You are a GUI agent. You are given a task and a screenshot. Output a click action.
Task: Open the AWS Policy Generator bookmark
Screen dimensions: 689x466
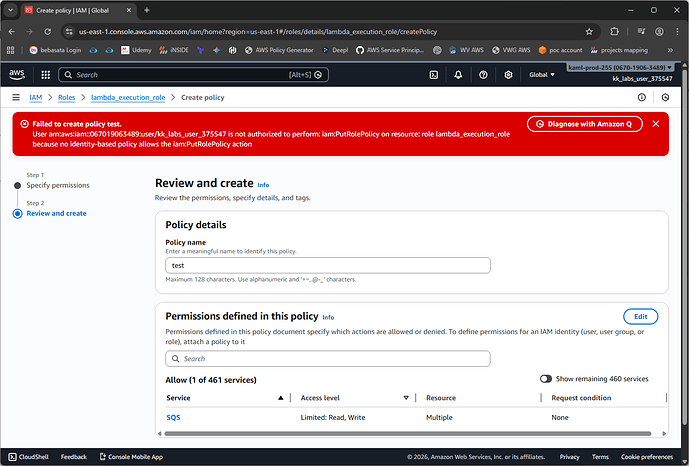(x=279, y=50)
